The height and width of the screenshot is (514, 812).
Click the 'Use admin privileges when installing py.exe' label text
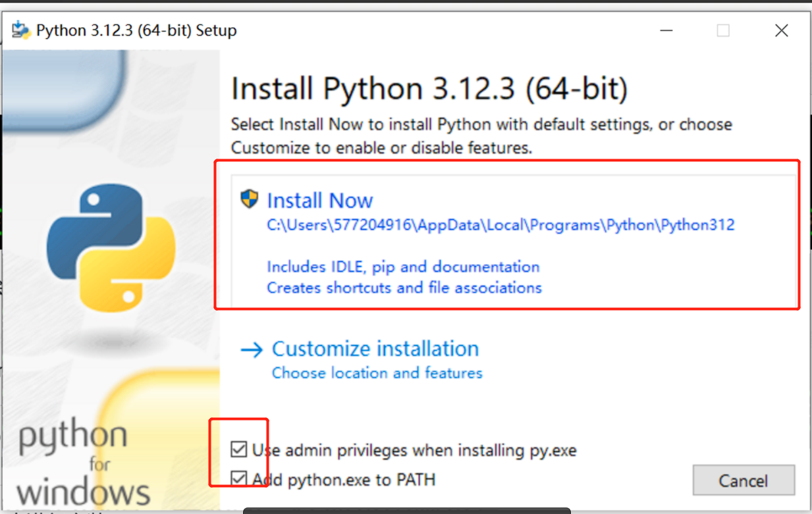click(x=414, y=450)
